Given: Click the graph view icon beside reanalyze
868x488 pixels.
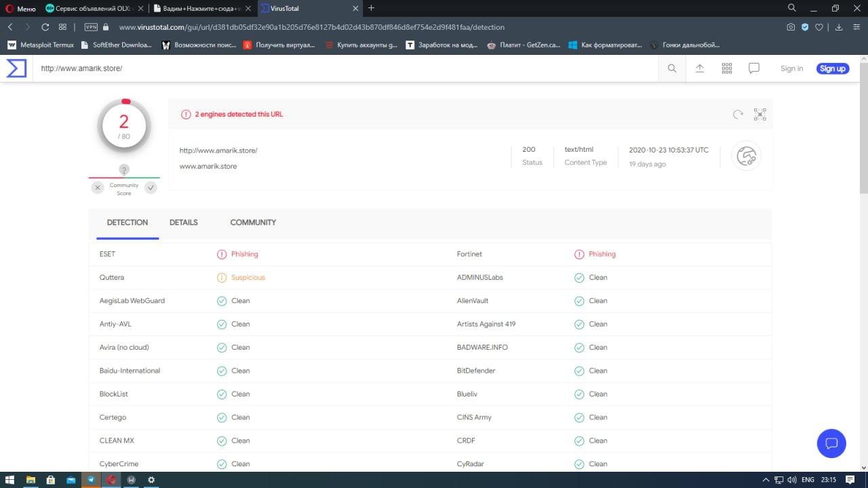Looking at the screenshot, I should point(760,115).
